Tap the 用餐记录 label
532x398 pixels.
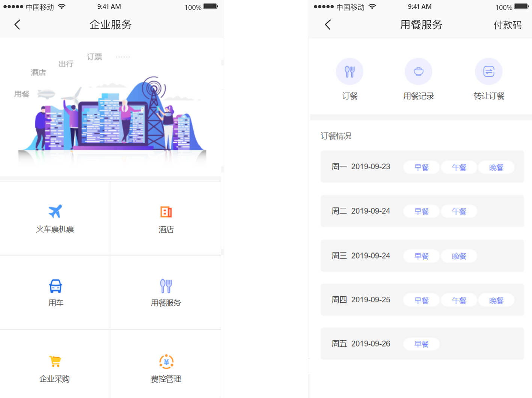click(419, 96)
